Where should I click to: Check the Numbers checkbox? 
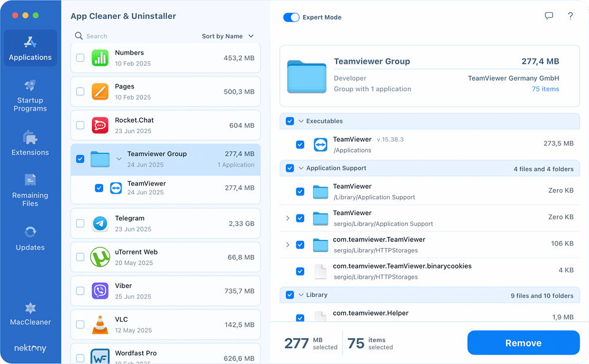[80, 58]
